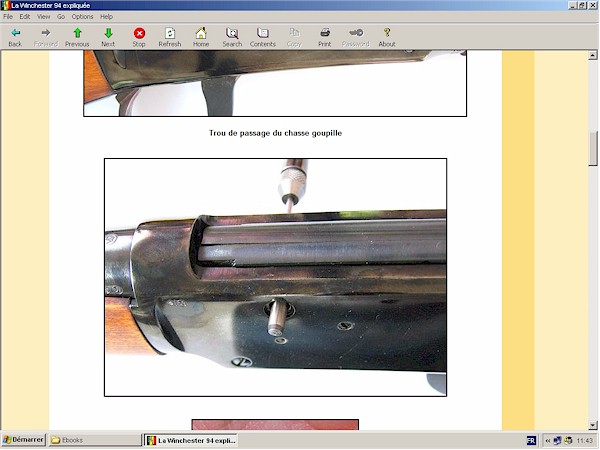
Task: Click the top rifle lever photo
Action: click(275, 83)
